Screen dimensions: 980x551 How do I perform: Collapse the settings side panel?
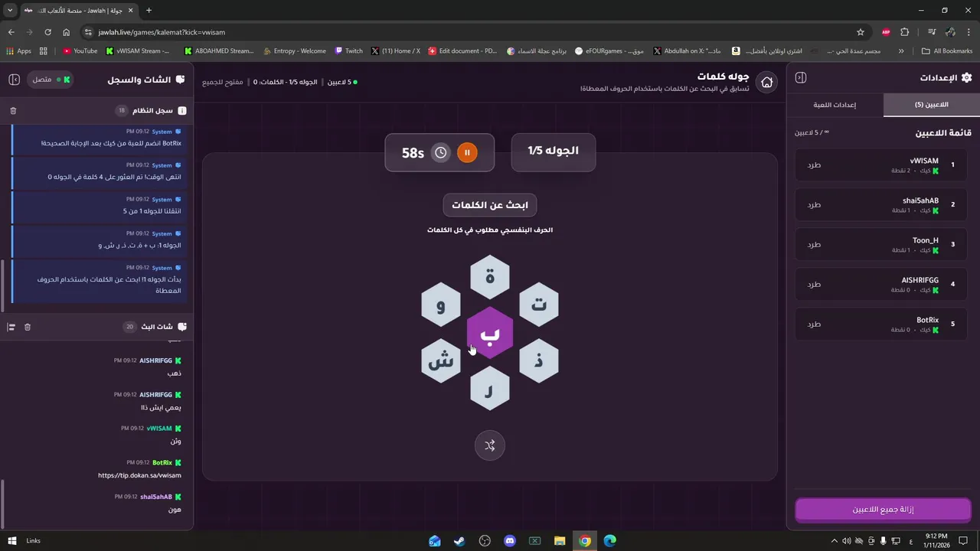(x=801, y=78)
